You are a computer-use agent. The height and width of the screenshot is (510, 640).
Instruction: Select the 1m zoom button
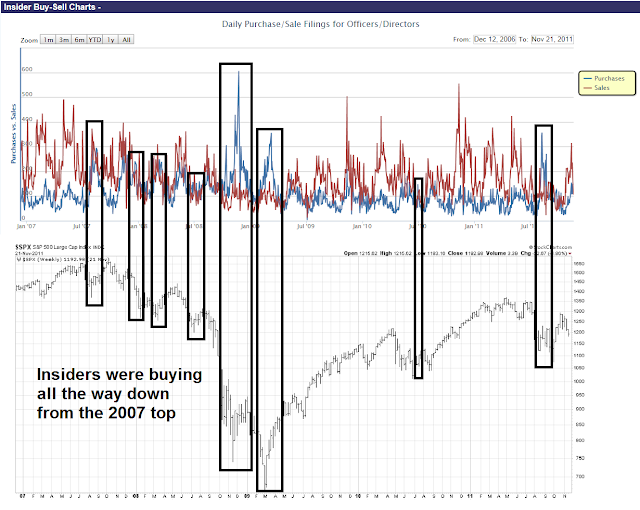pos(48,40)
